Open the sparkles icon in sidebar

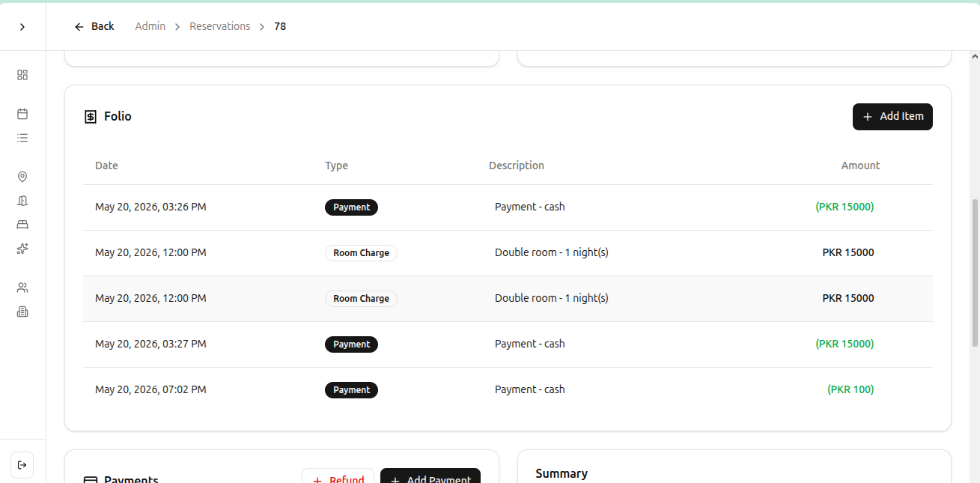point(22,249)
